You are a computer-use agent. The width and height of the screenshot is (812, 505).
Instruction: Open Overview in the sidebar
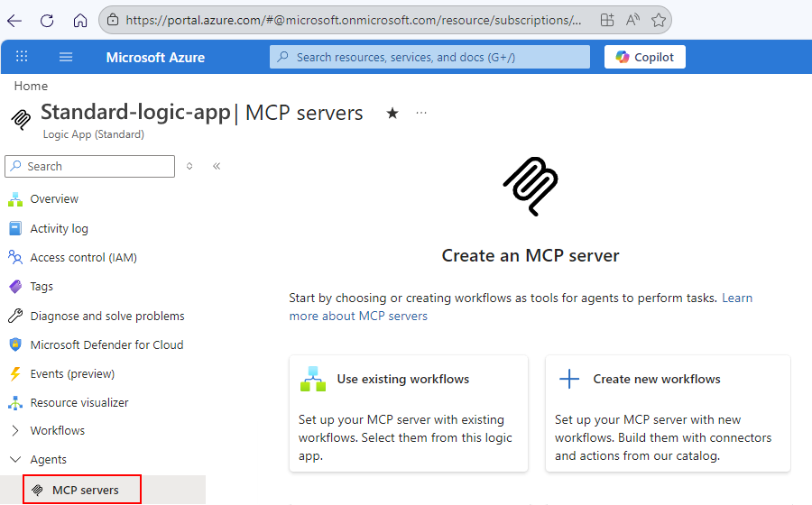[x=54, y=198]
